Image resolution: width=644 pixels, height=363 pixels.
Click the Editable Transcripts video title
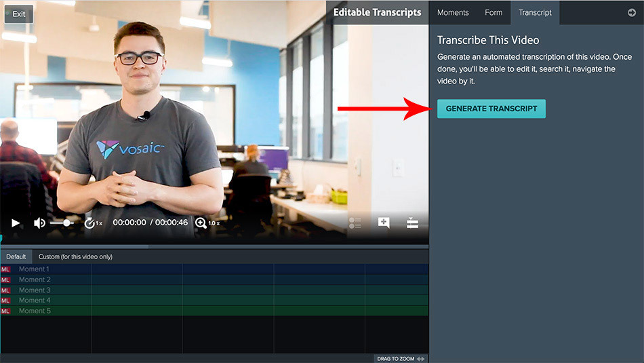[x=377, y=12]
